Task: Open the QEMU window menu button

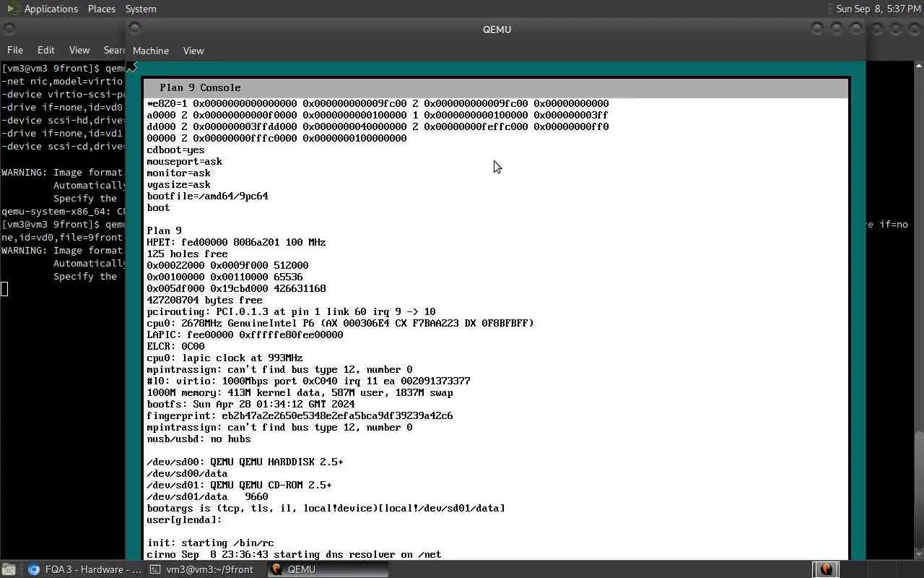Action: tap(135, 29)
